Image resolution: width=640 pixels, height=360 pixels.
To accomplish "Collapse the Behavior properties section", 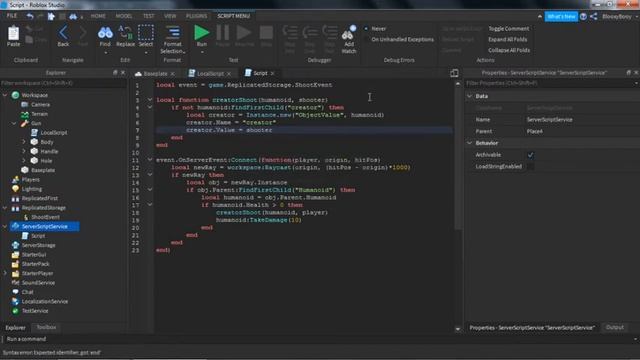I will click(x=469, y=143).
